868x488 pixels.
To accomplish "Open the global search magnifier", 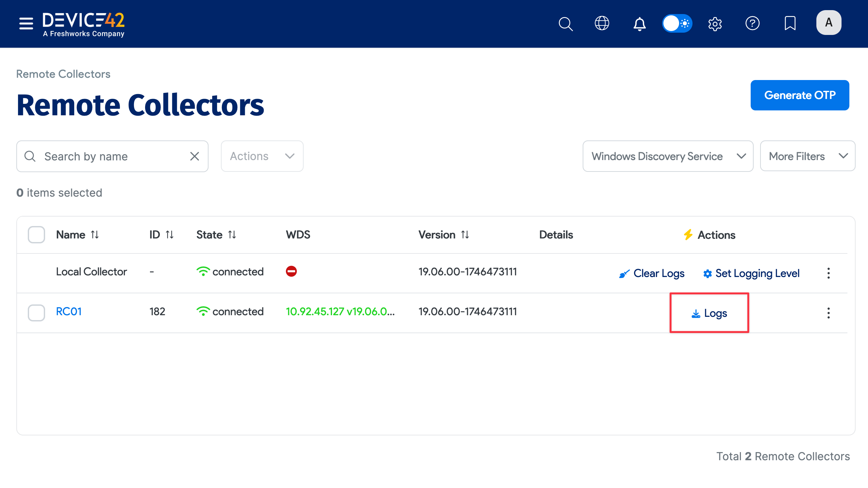I will pos(565,24).
